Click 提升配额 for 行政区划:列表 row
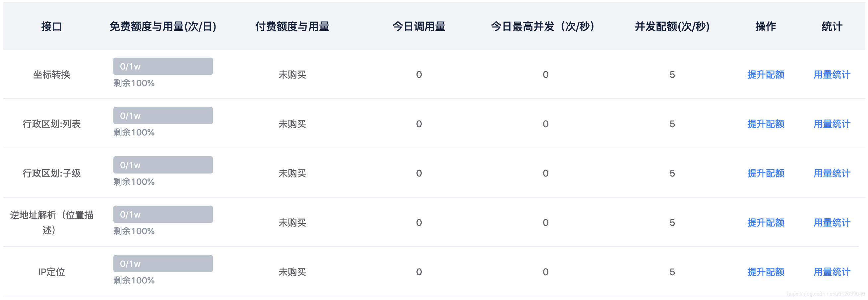The height and width of the screenshot is (300, 868). point(766,124)
